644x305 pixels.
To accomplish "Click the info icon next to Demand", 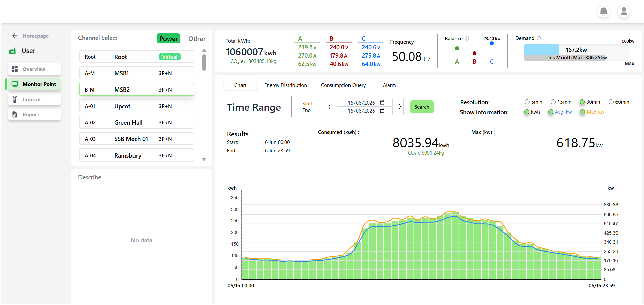I will click(x=539, y=38).
